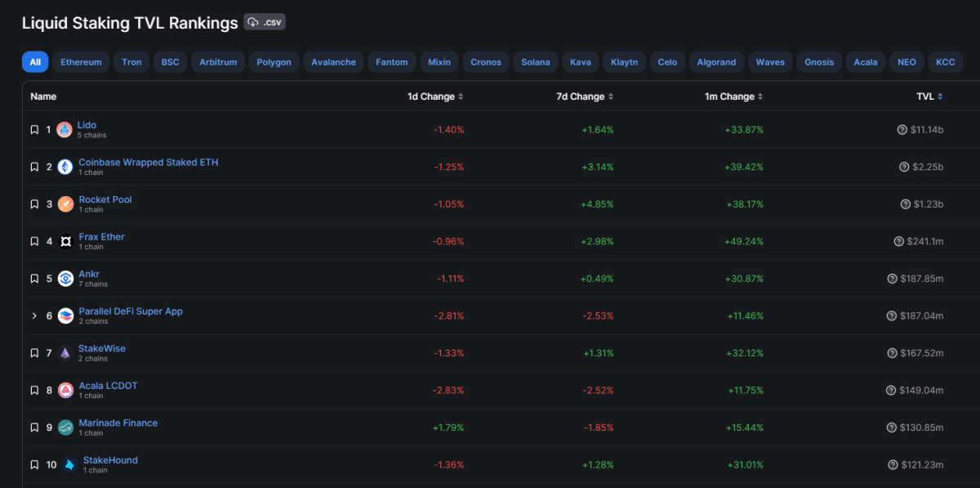Click the help icon beside $2.25b TVL
The height and width of the screenshot is (488, 980).
click(904, 167)
